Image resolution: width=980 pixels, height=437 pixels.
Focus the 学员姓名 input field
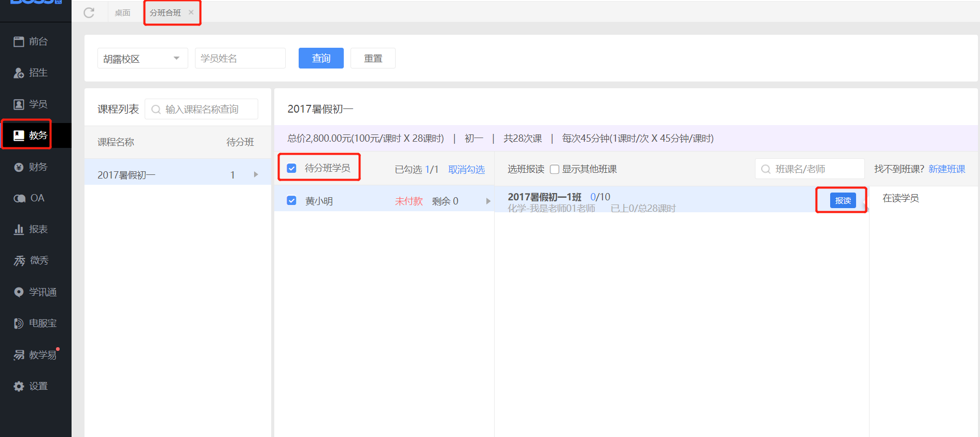(x=240, y=58)
